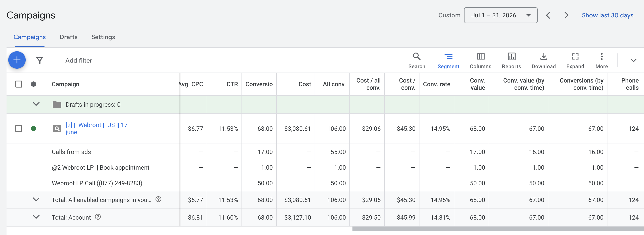Open the Reports icon
The height and width of the screenshot is (235, 644).
click(511, 61)
